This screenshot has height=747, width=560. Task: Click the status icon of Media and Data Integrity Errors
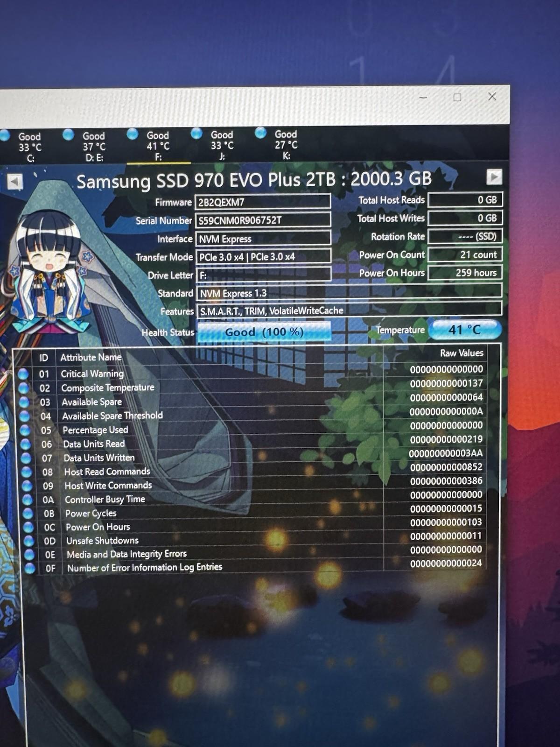coord(29,555)
